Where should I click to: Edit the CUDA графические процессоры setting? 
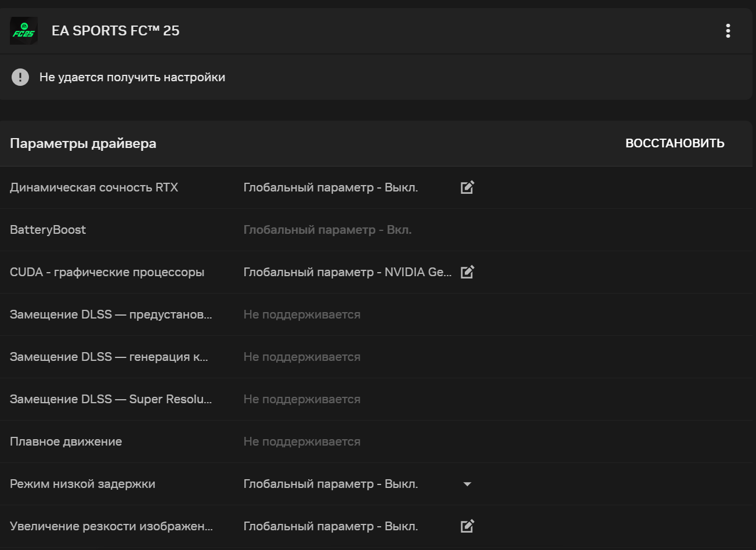(x=467, y=272)
